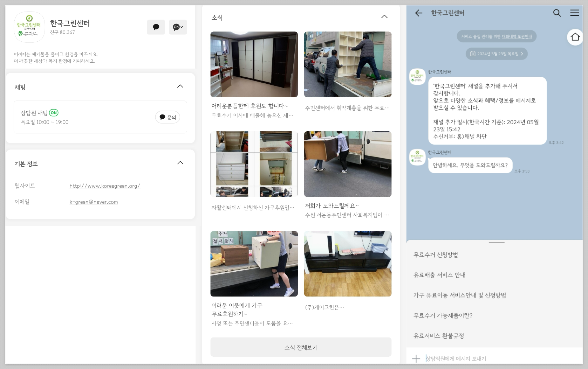Screen dimensions: 588x369
Task: Click the ON badge next to 상담원 채팅
Action: pyautogui.click(x=54, y=113)
